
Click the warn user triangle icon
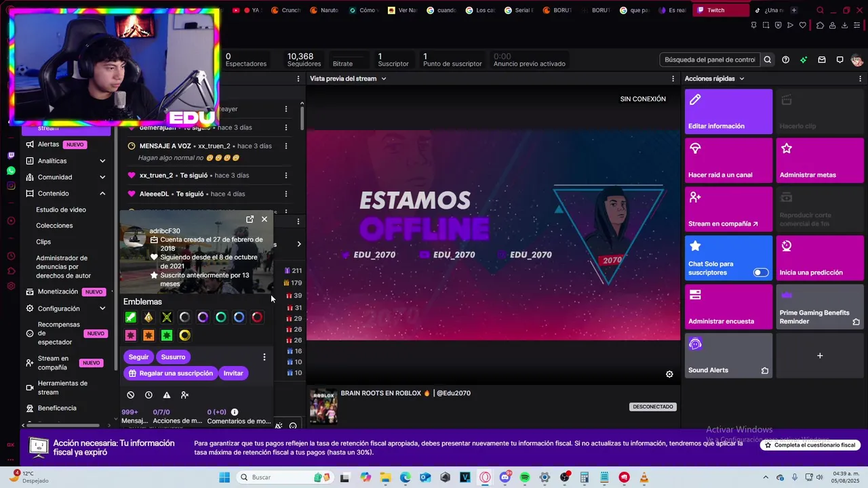[x=166, y=394]
